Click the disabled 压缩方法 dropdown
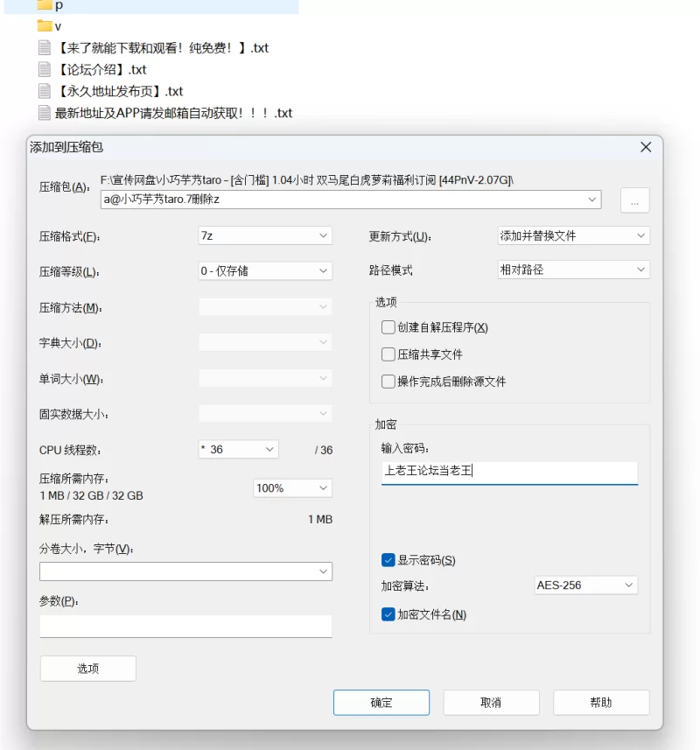The height and width of the screenshot is (750, 700). [265, 306]
